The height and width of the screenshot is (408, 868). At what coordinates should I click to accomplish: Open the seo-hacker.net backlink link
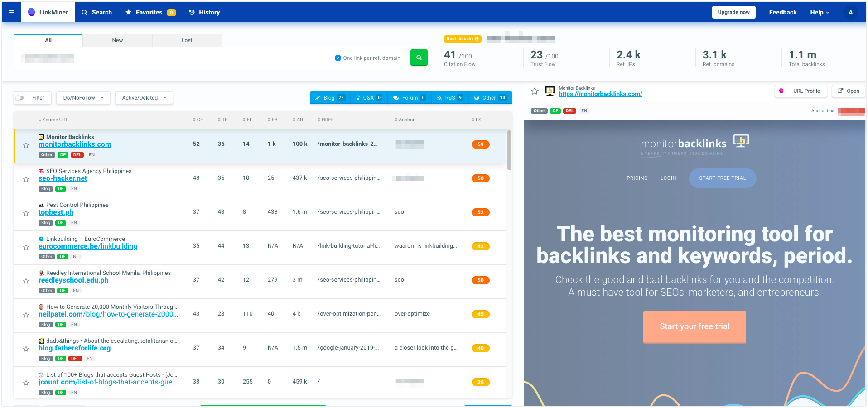click(62, 178)
